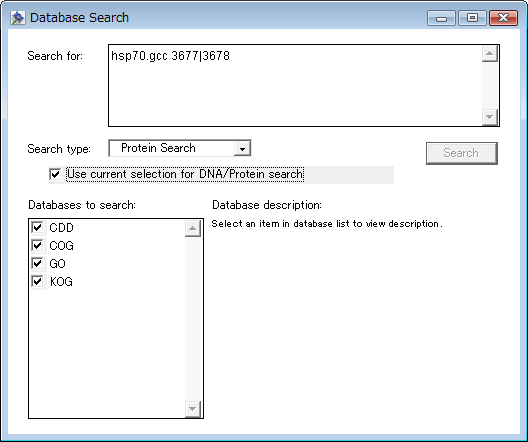Toggle the CDD database checkbox
The image size is (528, 442).
click(37, 227)
